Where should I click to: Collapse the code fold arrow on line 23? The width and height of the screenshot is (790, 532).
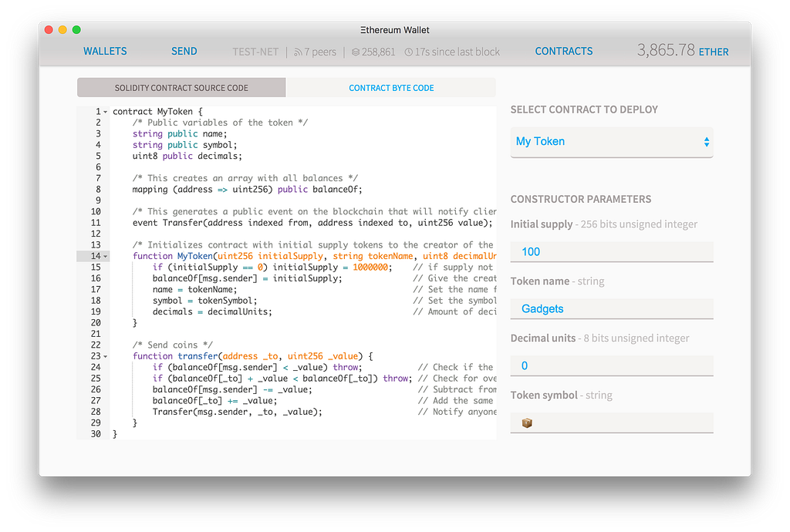[x=105, y=356]
